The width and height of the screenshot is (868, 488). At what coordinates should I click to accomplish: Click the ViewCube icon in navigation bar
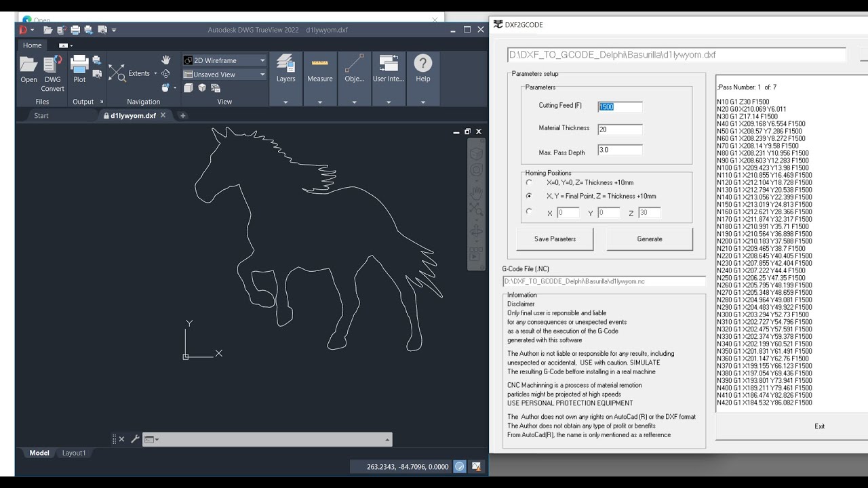pyautogui.click(x=477, y=153)
